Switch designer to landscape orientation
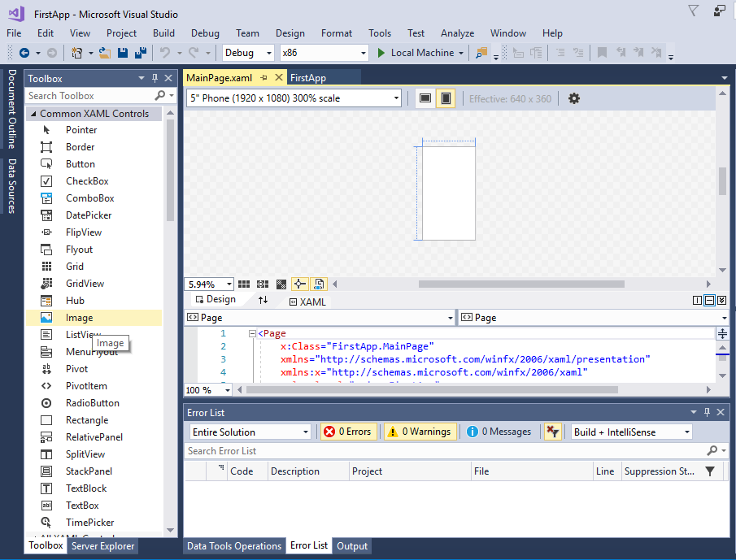 pos(425,98)
